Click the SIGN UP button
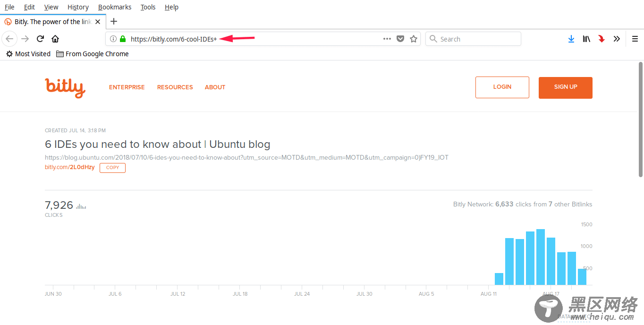Image resolution: width=644 pixels, height=325 pixels. 566,87
